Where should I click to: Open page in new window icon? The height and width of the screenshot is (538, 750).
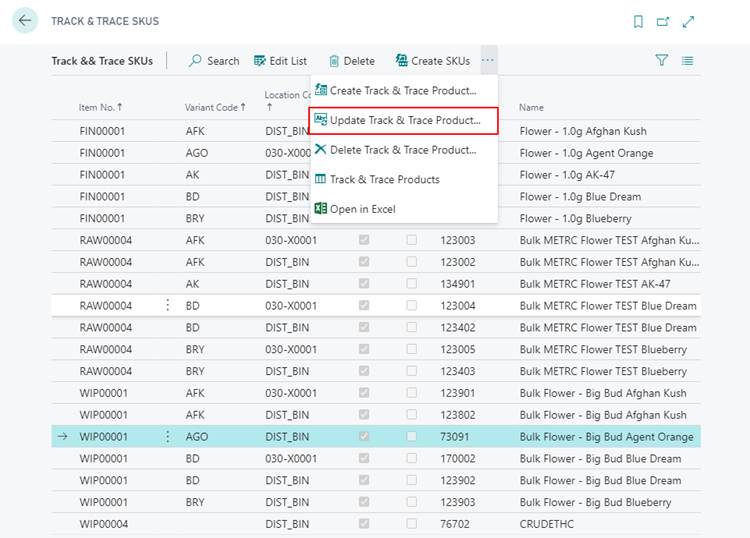coord(663,21)
